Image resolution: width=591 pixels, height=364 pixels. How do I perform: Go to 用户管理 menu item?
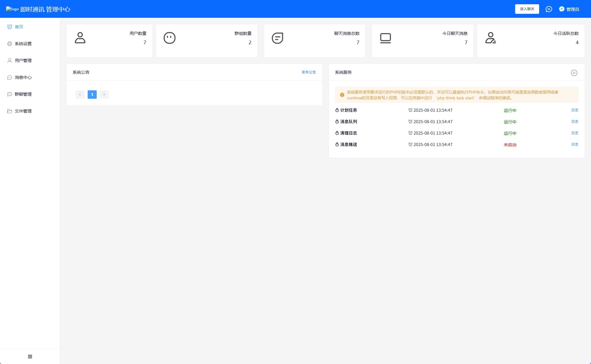point(23,61)
